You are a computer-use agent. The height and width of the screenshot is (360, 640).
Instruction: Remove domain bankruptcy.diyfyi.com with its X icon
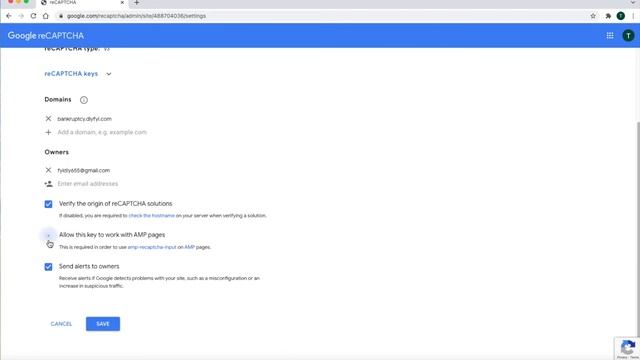pos(48,119)
